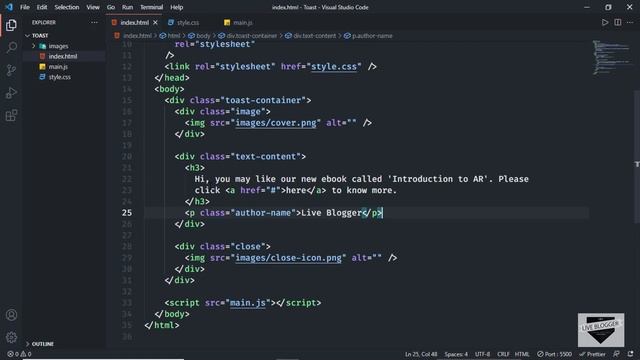Viewport: 640px width, 360px height.
Task: Expand the images folder
Action: pyautogui.click(x=58, y=46)
